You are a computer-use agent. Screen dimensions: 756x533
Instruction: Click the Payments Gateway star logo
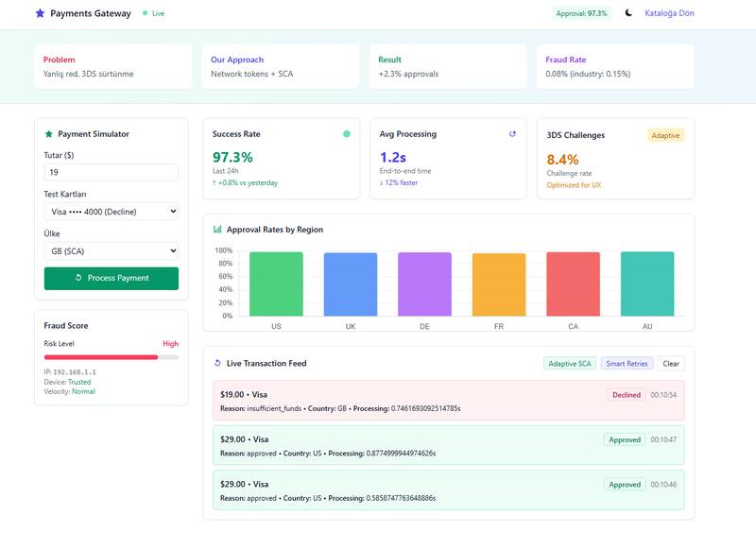coord(40,13)
